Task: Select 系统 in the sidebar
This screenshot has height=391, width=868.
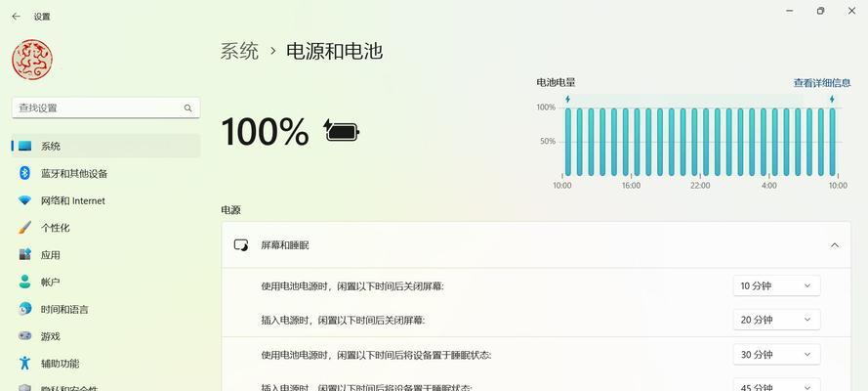Action: [x=105, y=147]
